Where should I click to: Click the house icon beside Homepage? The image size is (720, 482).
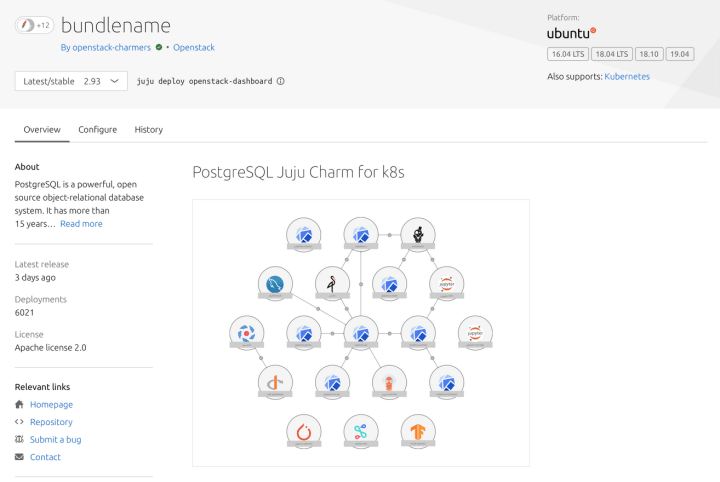[19, 404]
